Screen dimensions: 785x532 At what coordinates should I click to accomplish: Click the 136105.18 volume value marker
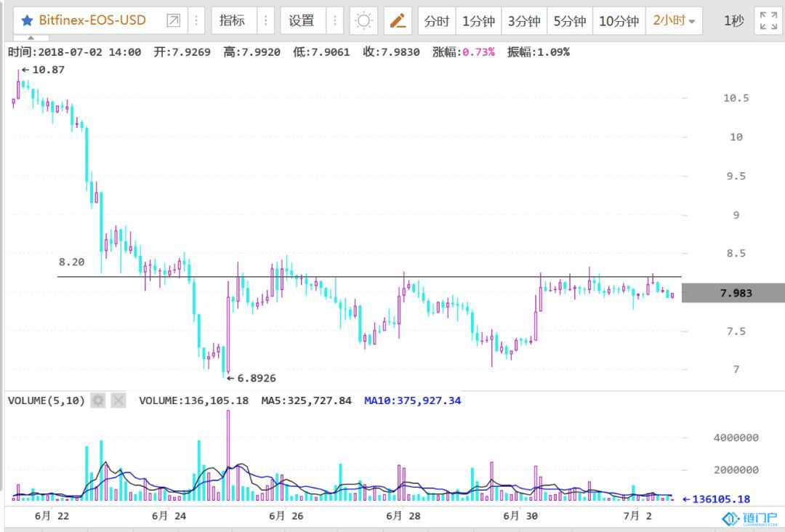pos(717,499)
